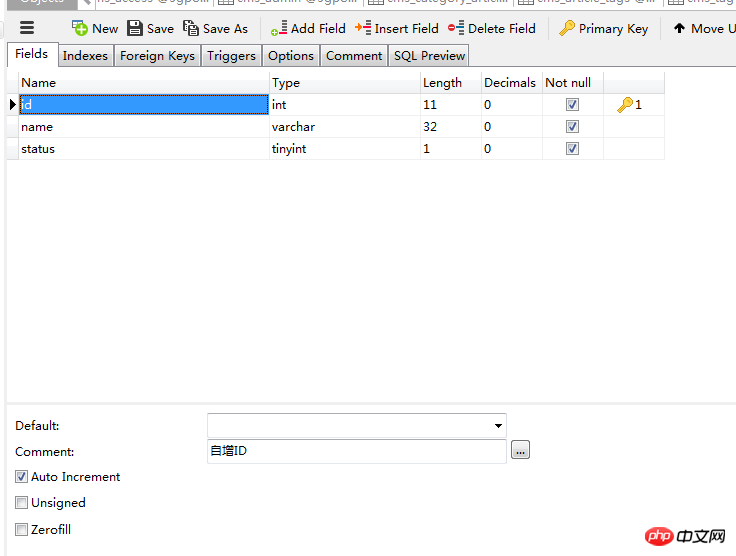736x556 pixels.
Task: Click the Add Field button label
Action: tap(318, 29)
